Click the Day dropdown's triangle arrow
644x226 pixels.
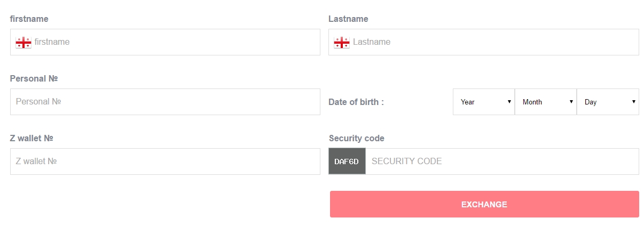(633, 102)
